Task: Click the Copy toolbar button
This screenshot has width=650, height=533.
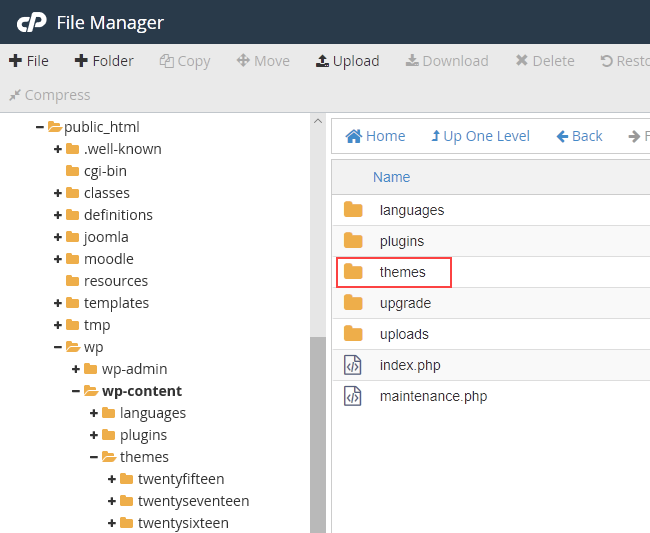Action: pos(185,61)
